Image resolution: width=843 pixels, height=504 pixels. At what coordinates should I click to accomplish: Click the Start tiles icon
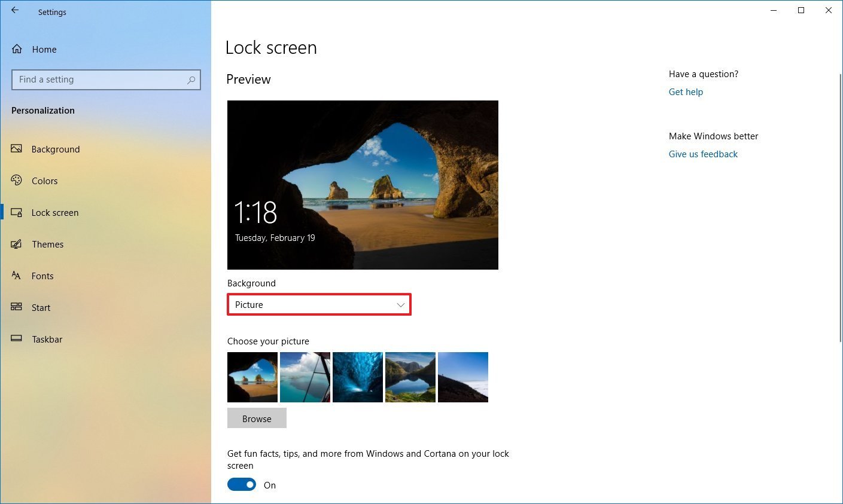[17, 307]
